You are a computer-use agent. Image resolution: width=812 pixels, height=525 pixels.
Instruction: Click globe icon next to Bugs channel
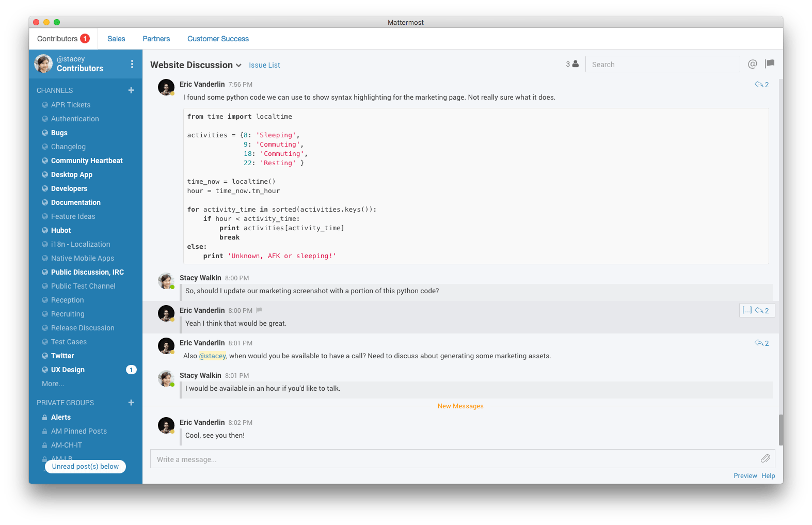(x=45, y=133)
